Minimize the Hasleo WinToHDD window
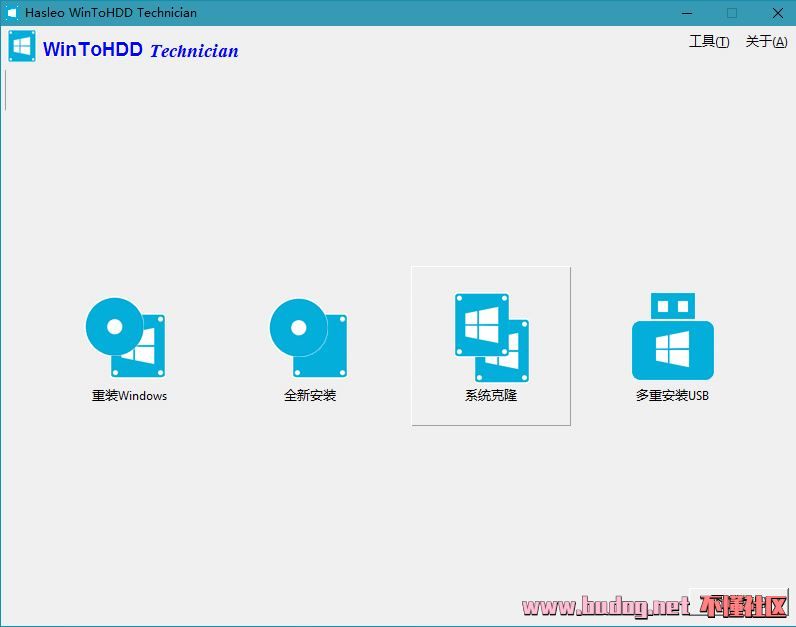 pyautogui.click(x=687, y=13)
